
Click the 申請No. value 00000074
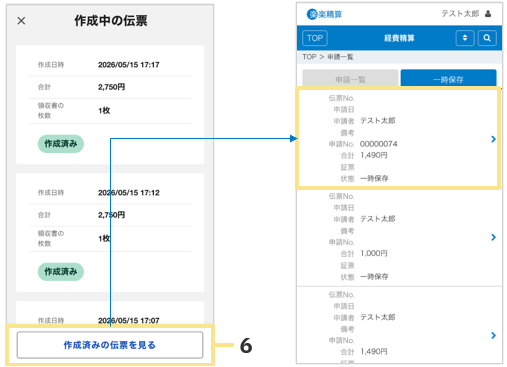click(379, 144)
